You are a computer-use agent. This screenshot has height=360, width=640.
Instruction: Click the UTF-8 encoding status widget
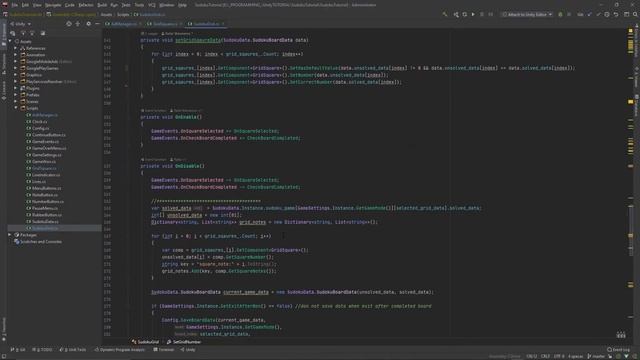coord(559,356)
